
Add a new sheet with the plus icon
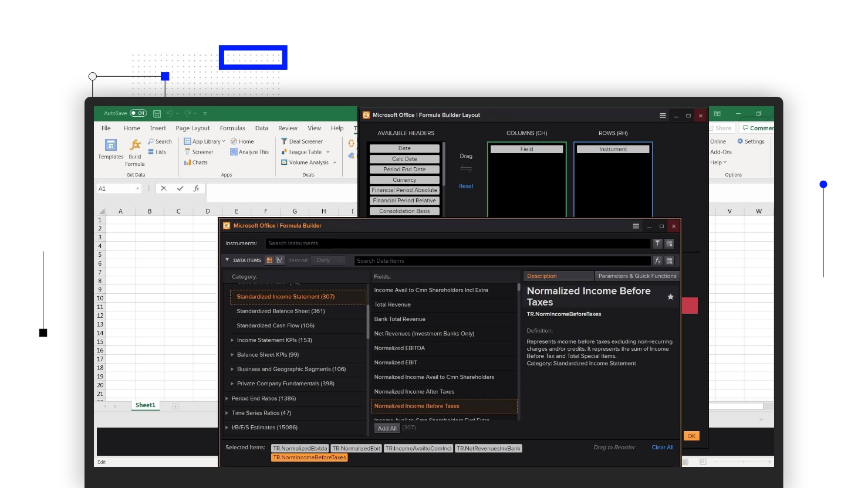[x=175, y=406]
